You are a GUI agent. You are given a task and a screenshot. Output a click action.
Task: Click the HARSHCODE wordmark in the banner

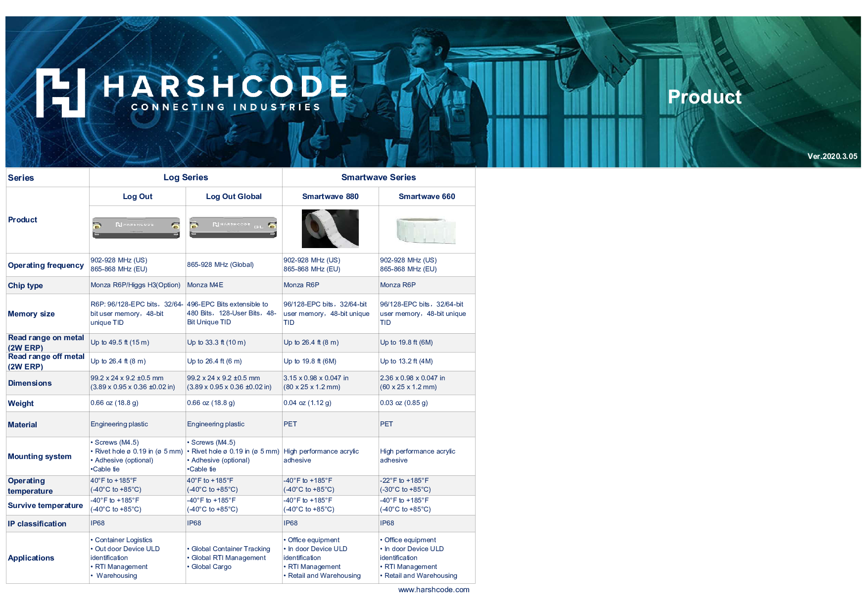click(226, 87)
